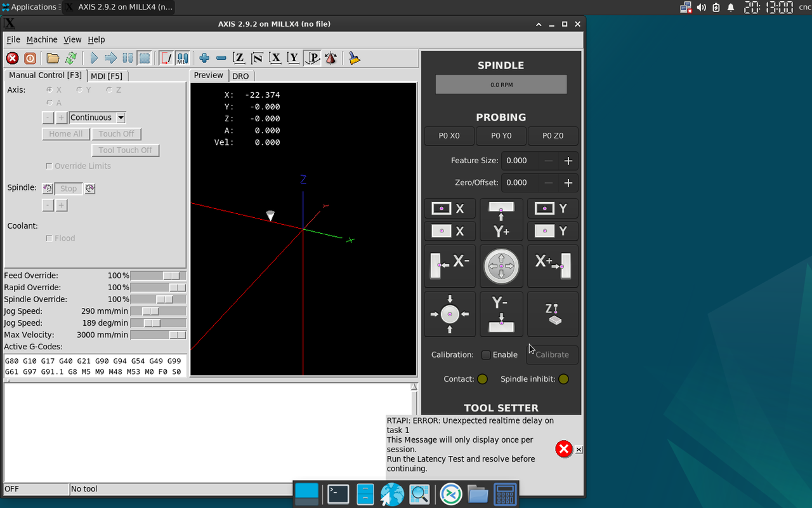This screenshot has height=508, width=812.
Task: Probe Y+ edge button
Action: [501, 220]
